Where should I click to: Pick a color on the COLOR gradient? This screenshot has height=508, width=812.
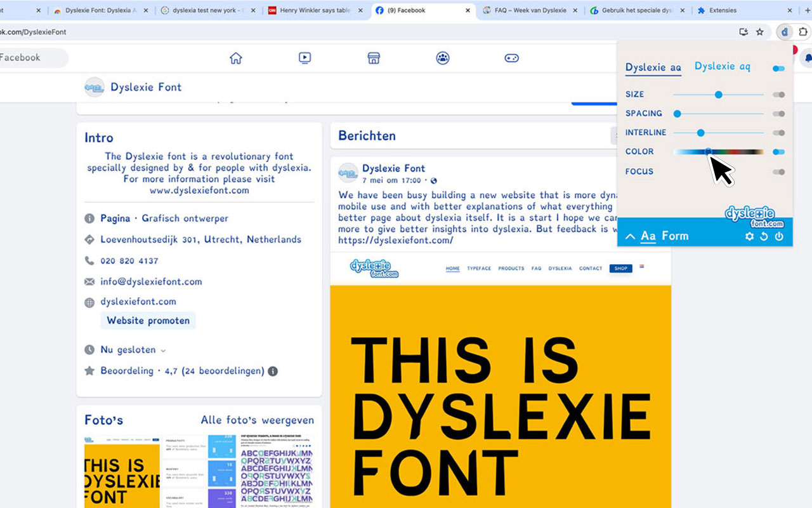click(x=718, y=152)
